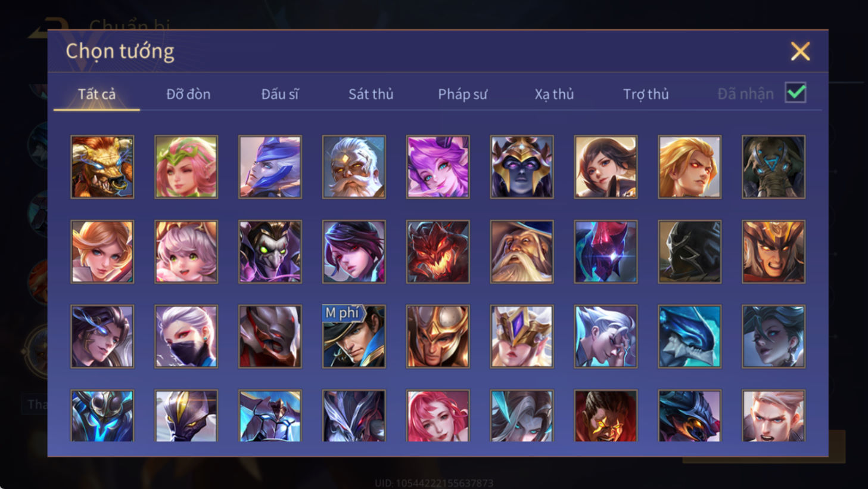Image resolution: width=868 pixels, height=489 pixels.
Task: Pick the white-bearded old warrior hero portrait
Action: tap(354, 167)
